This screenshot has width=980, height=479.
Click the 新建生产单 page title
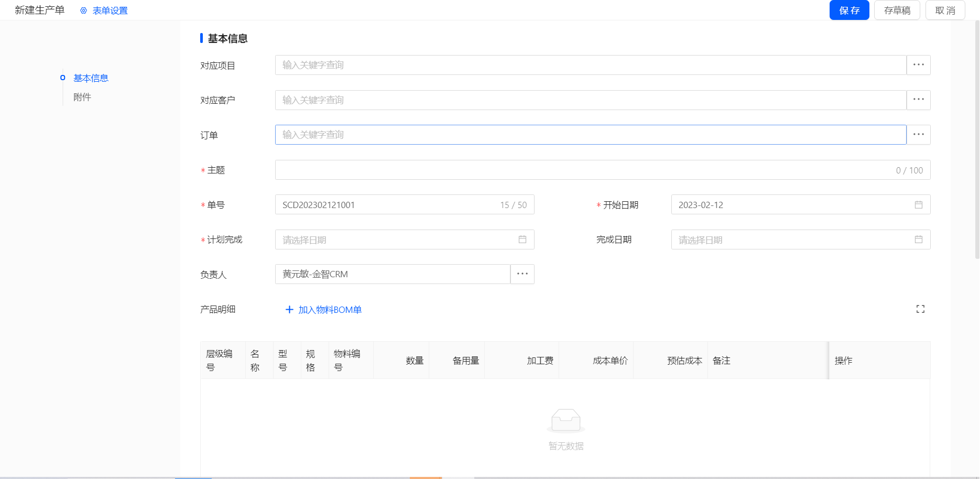click(40, 10)
